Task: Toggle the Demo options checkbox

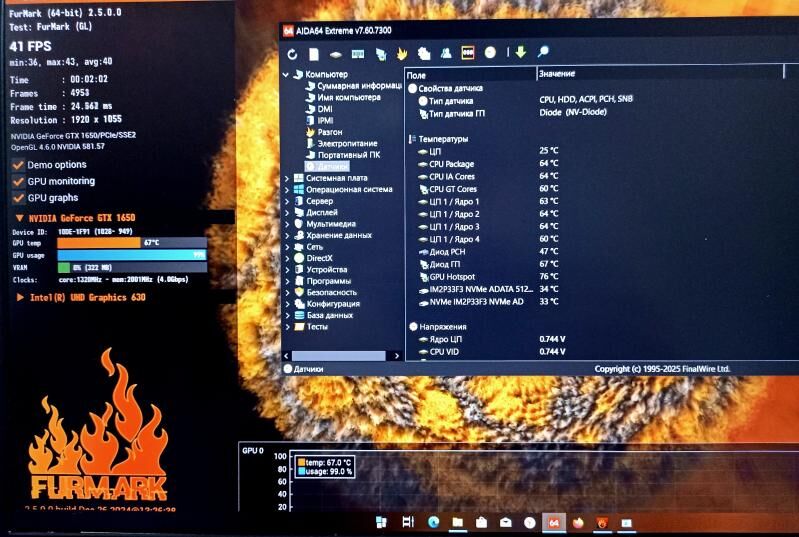Action: point(18,165)
